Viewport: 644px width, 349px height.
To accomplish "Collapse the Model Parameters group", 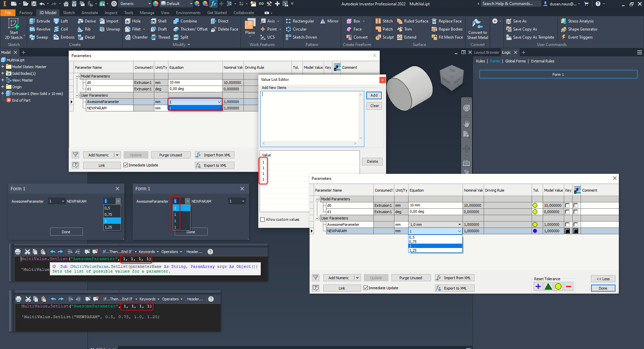I will pyautogui.click(x=317, y=199).
